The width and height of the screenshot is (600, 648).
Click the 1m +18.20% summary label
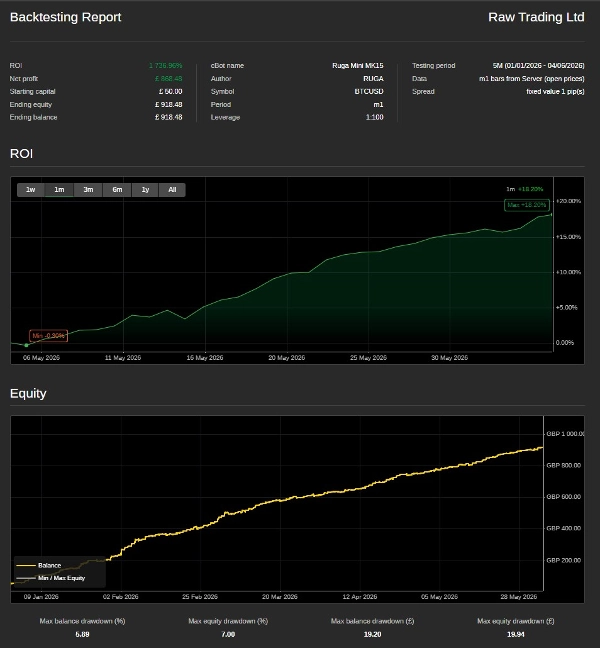pyautogui.click(x=524, y=189)
